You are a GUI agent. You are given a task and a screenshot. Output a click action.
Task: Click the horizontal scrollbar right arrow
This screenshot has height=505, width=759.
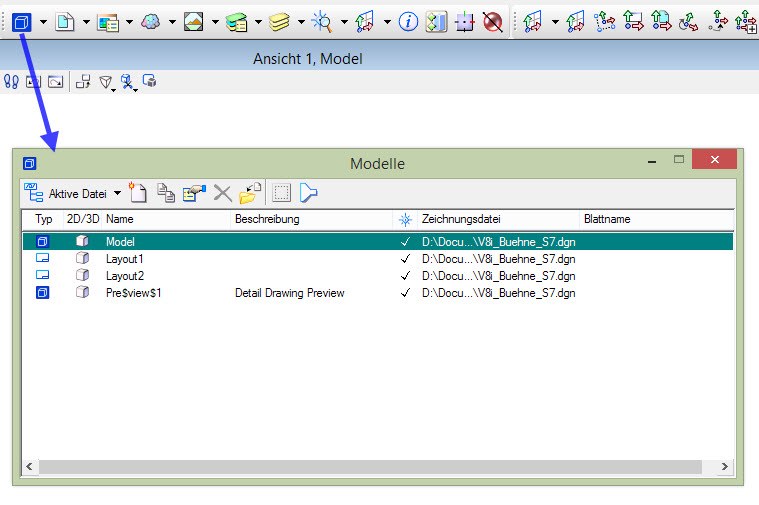[x=725, y=467]
